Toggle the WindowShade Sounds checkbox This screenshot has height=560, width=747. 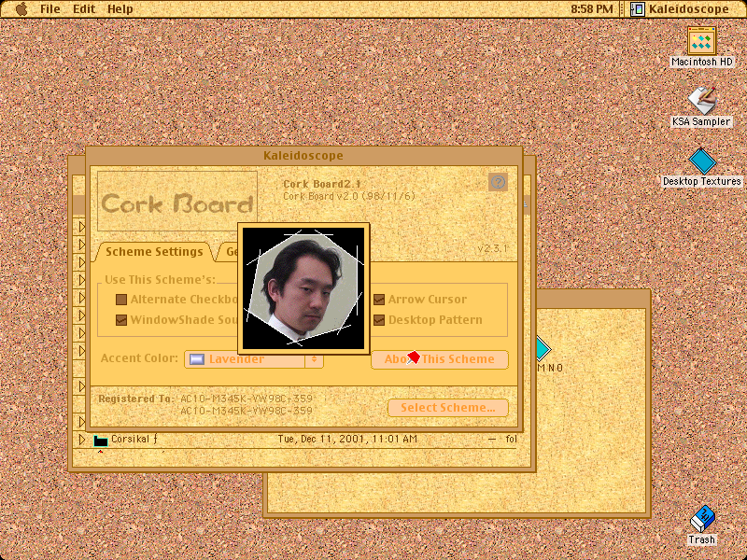[x=121, y=319]
